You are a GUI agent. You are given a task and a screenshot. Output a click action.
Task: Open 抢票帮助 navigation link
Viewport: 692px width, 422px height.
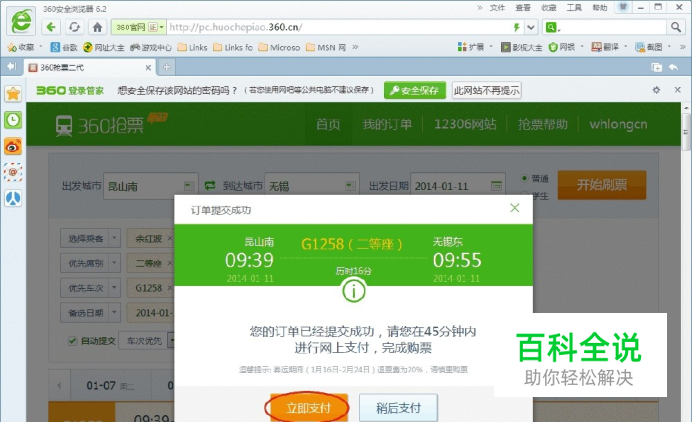coord(543,124)
